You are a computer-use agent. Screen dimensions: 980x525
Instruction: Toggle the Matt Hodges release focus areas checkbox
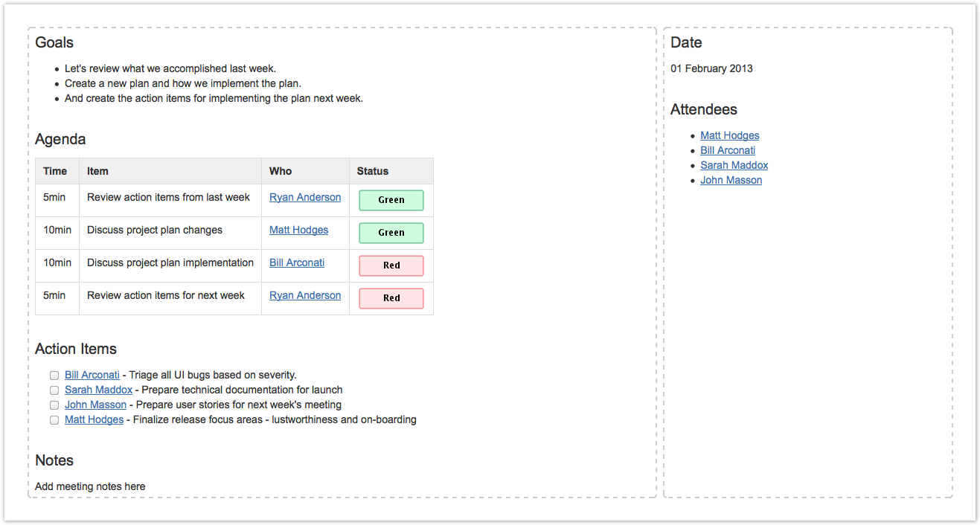click(54, 420)
